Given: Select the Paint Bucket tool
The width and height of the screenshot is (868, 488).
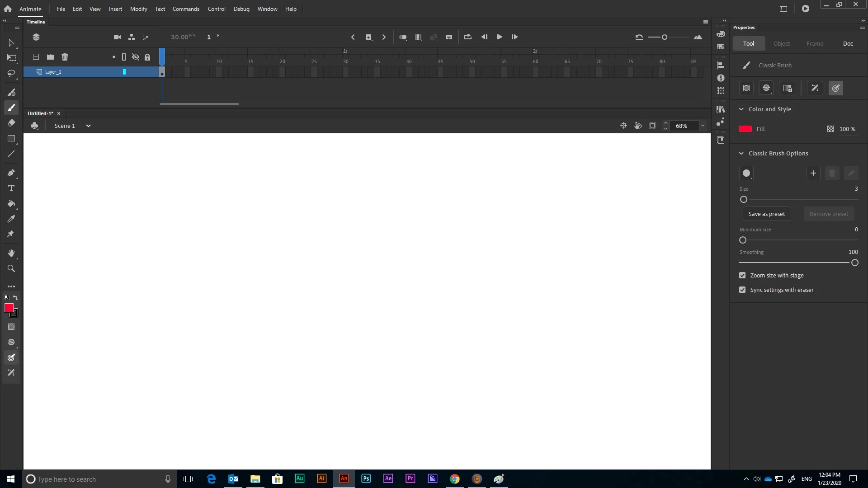Looking at the screenshot, I should point(11,203).
